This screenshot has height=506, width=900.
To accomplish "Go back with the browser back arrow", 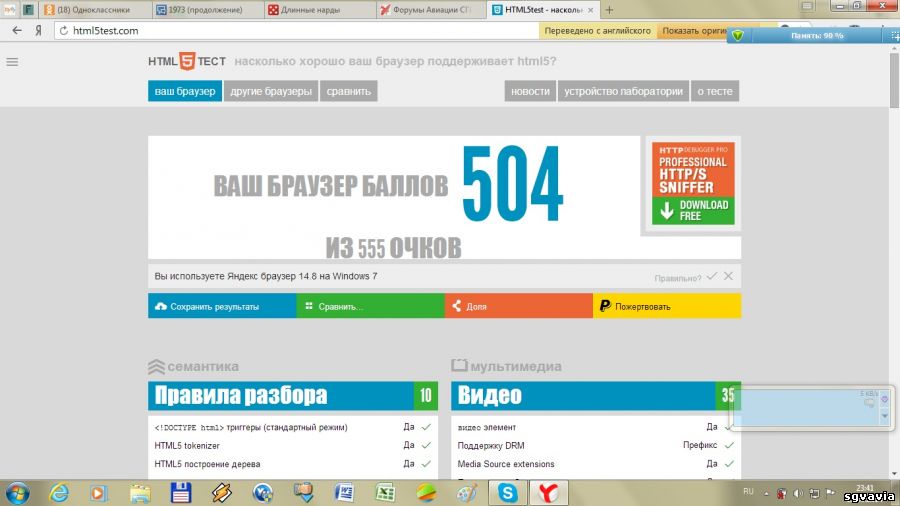I will coord(17,30).
